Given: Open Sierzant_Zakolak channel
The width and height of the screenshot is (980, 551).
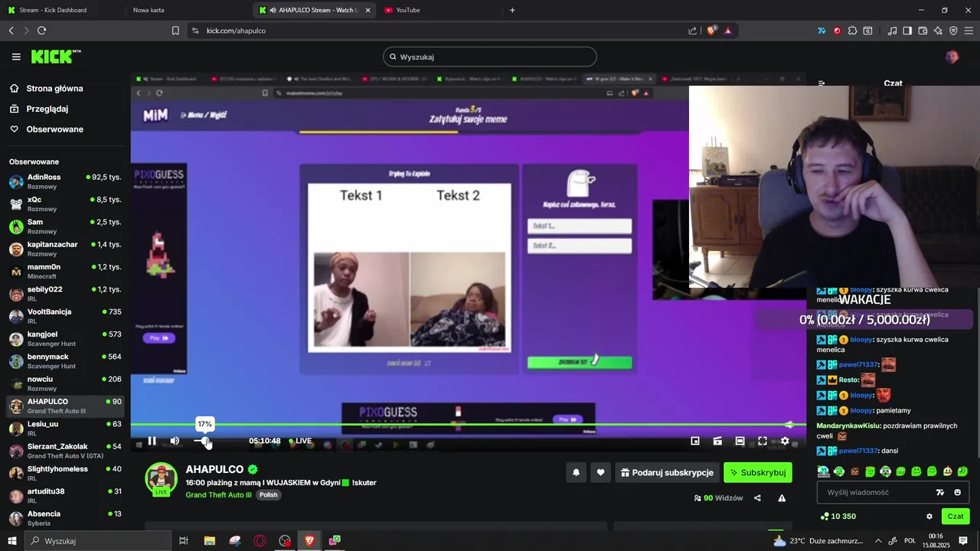Looking at the screenshot, I should coord(64,452).
